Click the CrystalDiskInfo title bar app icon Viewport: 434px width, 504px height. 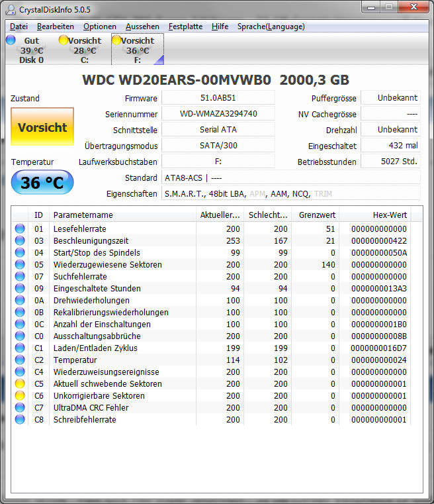pyautogui.click(x=11, y=10)
